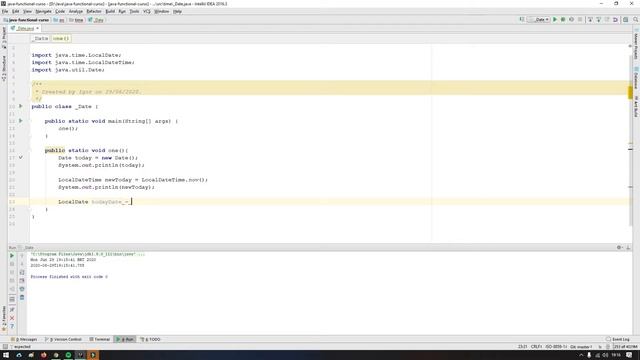Click run gutter arrow beside main method
Viewport: 640px width, 360px height.
(x=21, y=121)
